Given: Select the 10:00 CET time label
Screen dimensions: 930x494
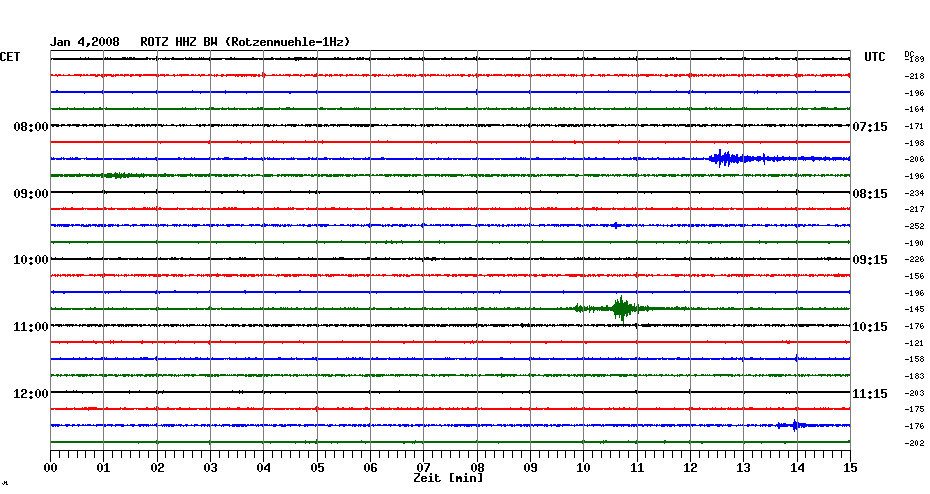Looking at the screenshot, I should tap(31, 260).
